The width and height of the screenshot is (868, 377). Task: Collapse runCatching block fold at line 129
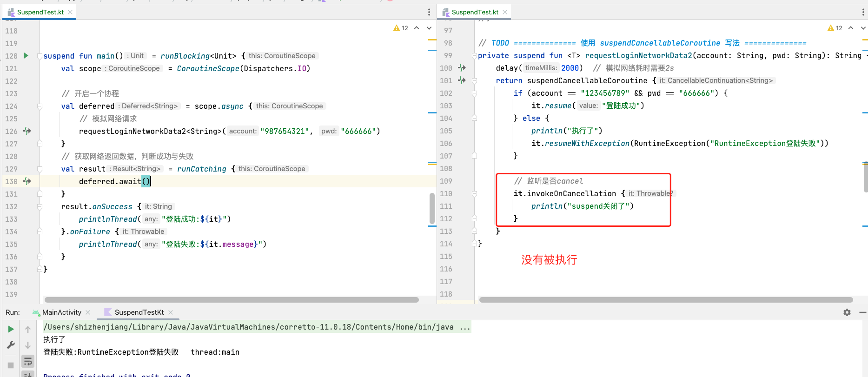click(40, 169)
